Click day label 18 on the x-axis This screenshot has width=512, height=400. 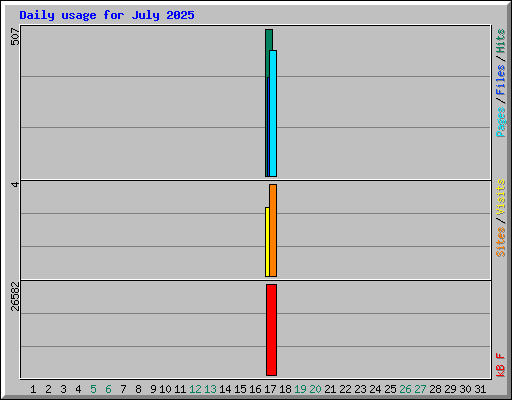pyautogui.click(x=285, y=389)
